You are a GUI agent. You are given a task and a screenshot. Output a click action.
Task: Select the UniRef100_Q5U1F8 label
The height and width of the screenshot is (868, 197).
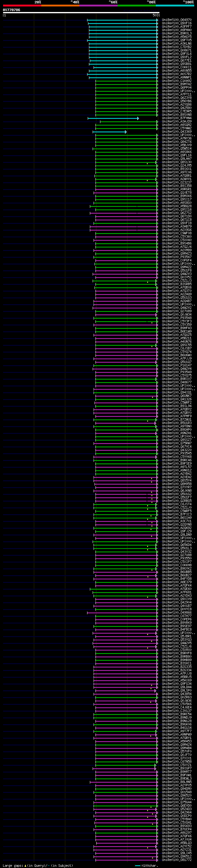(177, 271)
